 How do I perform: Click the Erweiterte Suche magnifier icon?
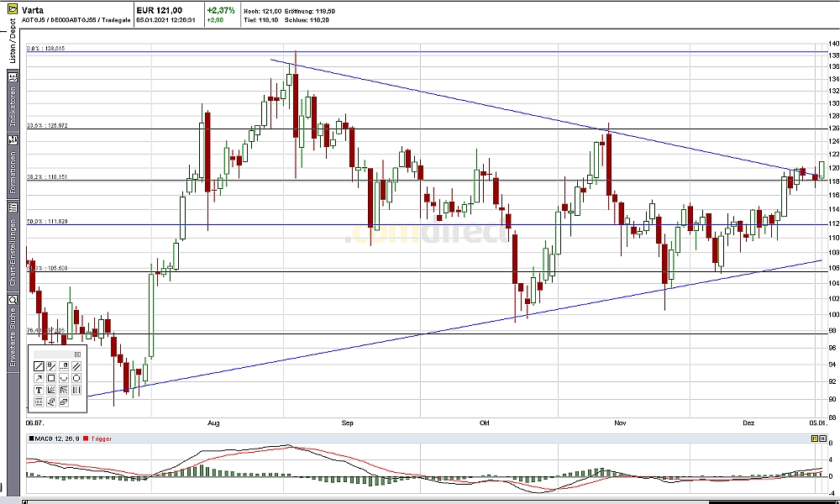pyautogui.click(x=13, y=300)
